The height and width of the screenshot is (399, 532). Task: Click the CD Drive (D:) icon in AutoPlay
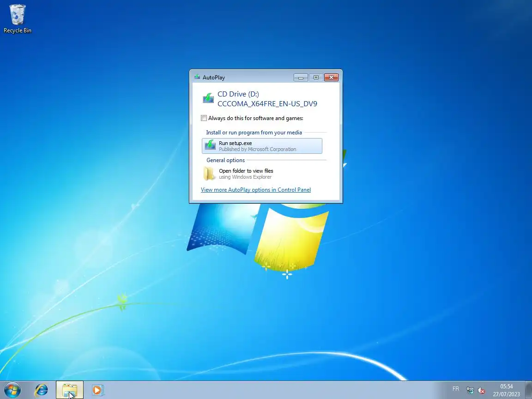pos(208,98)
